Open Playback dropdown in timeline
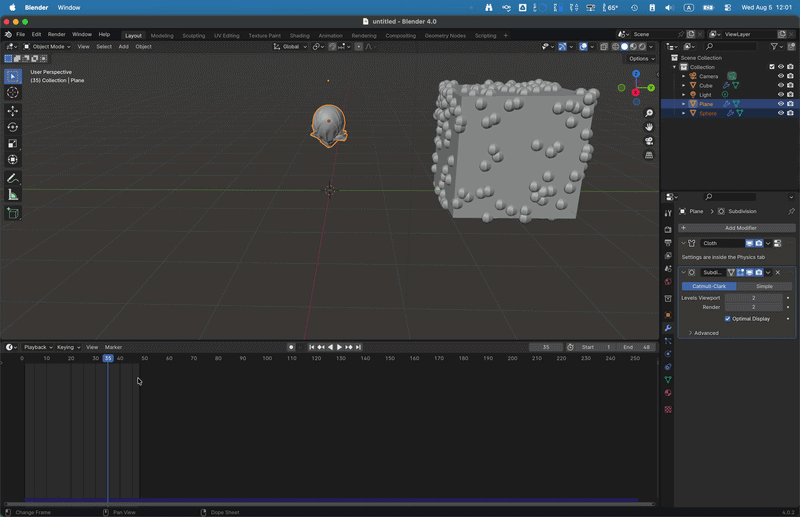 click(38, 347)
